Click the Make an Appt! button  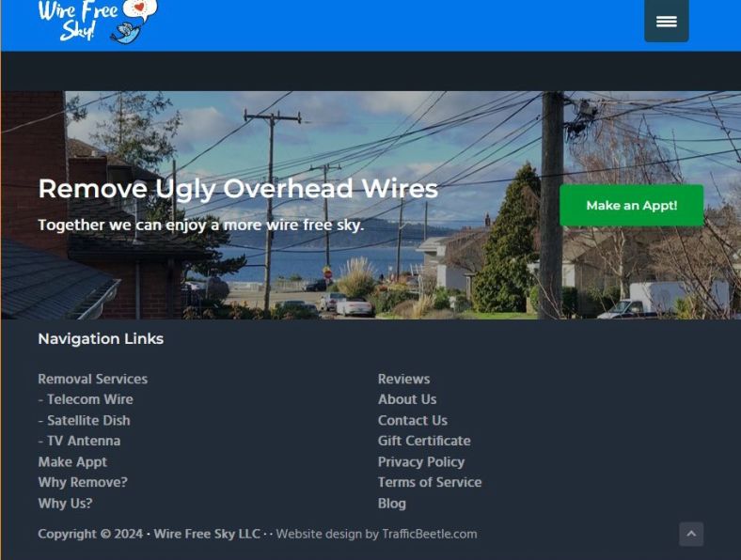coord(631,206)
